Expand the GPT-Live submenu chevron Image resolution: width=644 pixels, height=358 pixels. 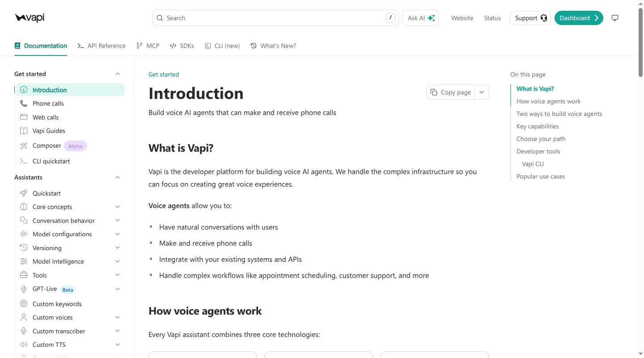[118, 289]
